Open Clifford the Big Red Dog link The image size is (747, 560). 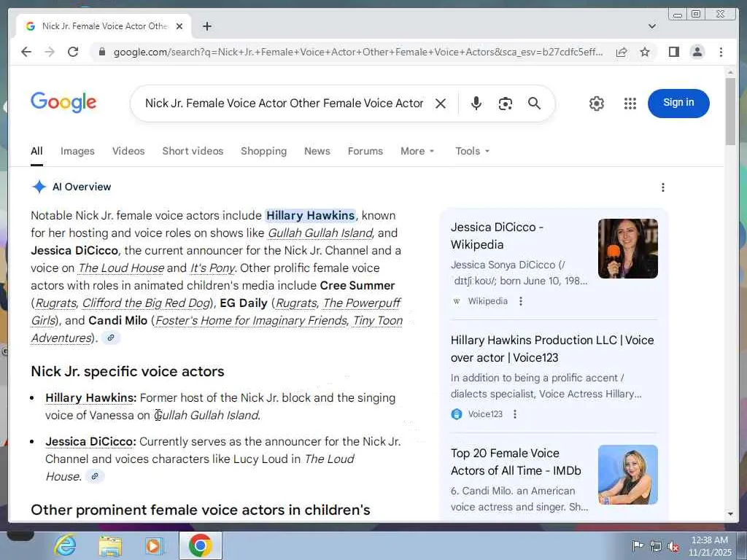pyautogui.click(x=146, y=303)
